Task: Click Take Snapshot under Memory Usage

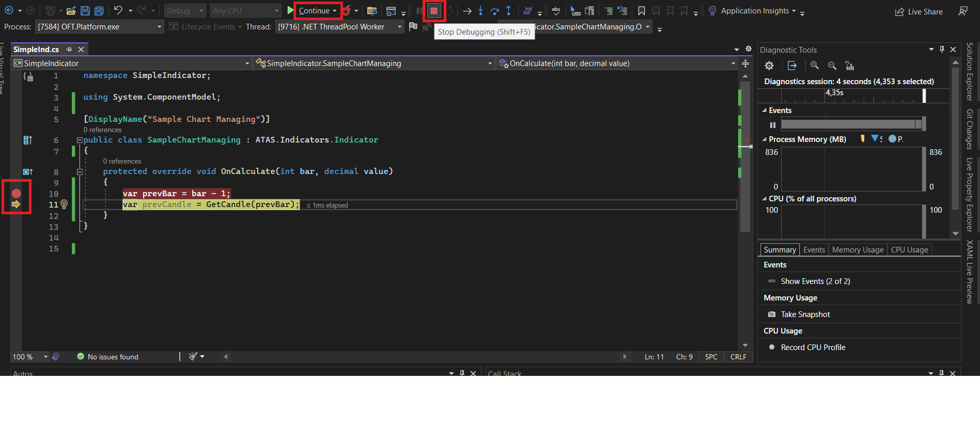Action: coord(805,314)
